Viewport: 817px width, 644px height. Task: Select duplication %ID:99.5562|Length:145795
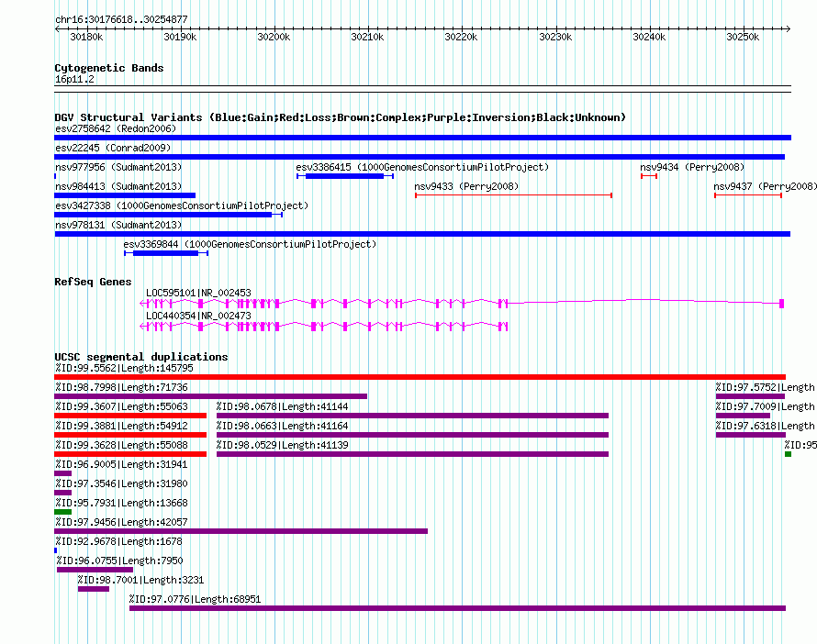click(124, 368)
